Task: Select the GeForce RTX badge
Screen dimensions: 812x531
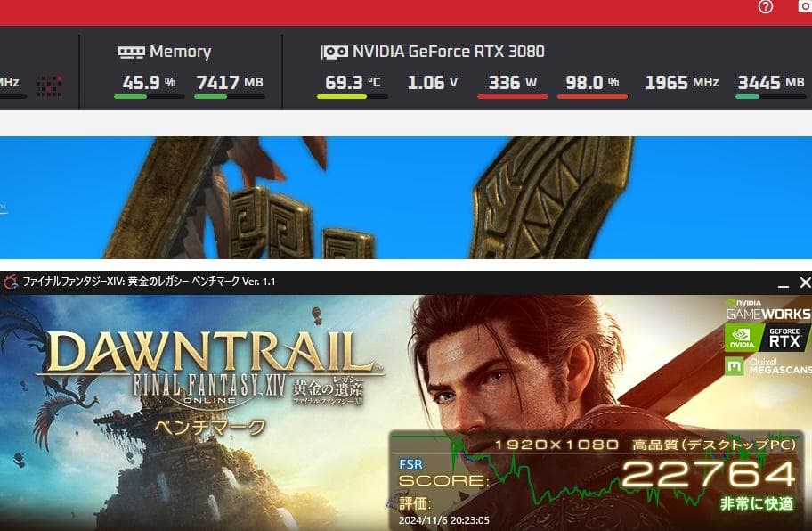Action: (x=767, y=338)
